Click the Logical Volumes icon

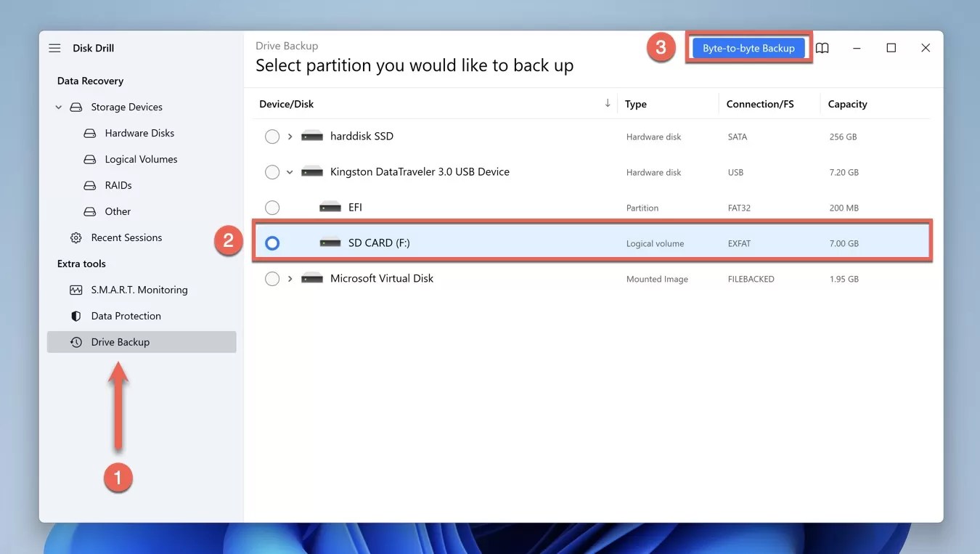point(89,159)
